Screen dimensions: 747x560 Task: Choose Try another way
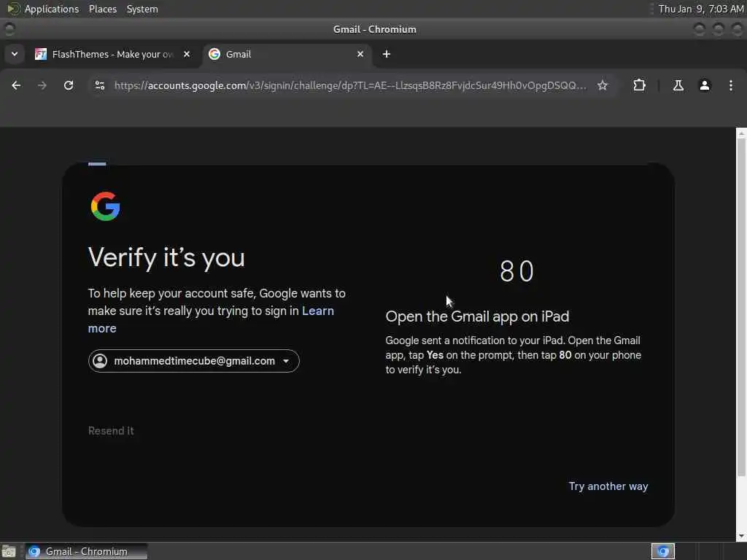tap(608, 486)
